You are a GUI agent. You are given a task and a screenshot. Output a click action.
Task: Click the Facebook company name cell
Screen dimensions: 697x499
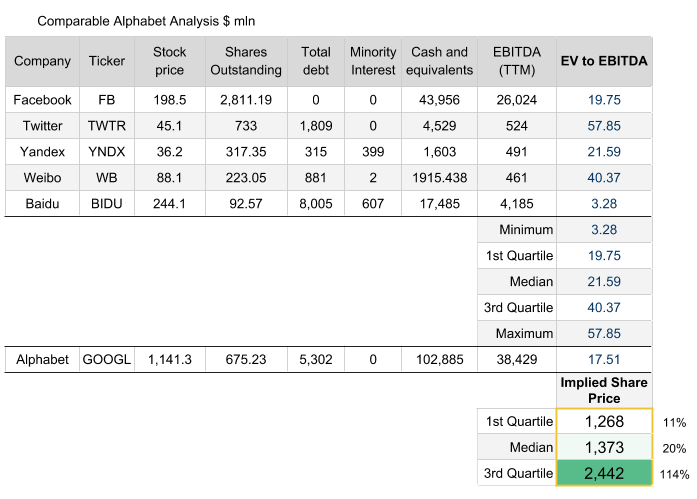[42, 100]
